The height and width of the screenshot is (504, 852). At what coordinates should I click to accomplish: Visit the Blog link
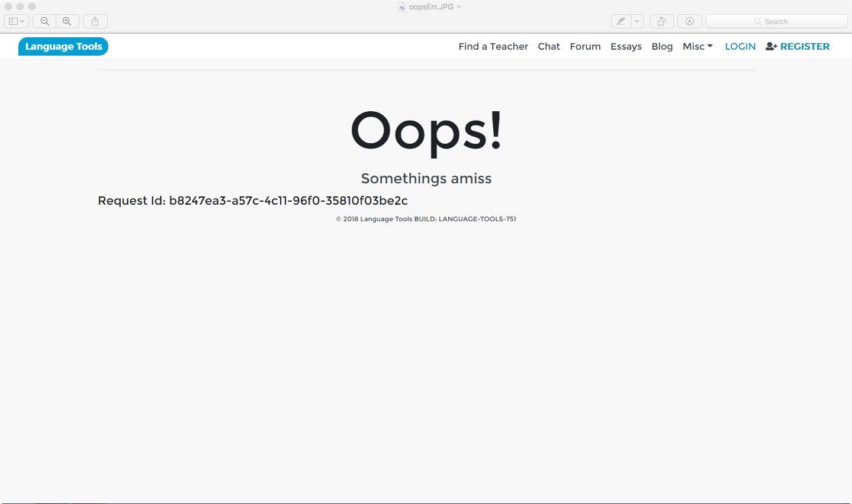pyautogui.click(x=662, y=47)
